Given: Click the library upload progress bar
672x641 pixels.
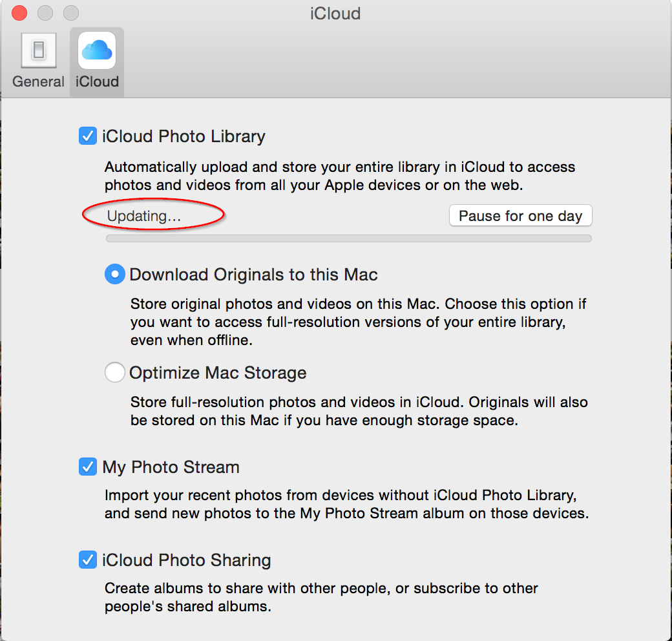Looking at the screenshot, I should 349,238.
